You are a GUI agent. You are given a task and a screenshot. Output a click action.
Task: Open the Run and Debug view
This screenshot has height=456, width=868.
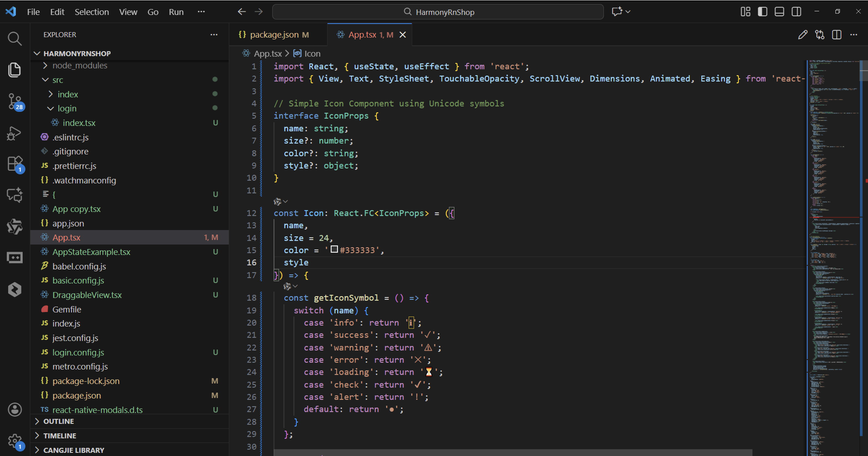point(14,133)
